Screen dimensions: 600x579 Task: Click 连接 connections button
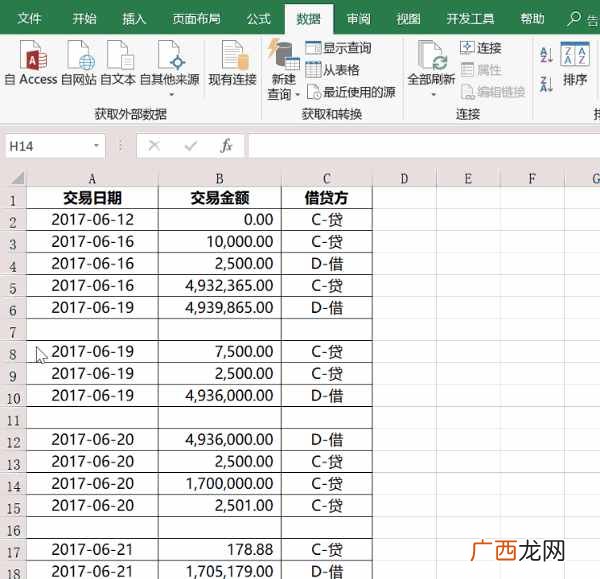point(480,48)
